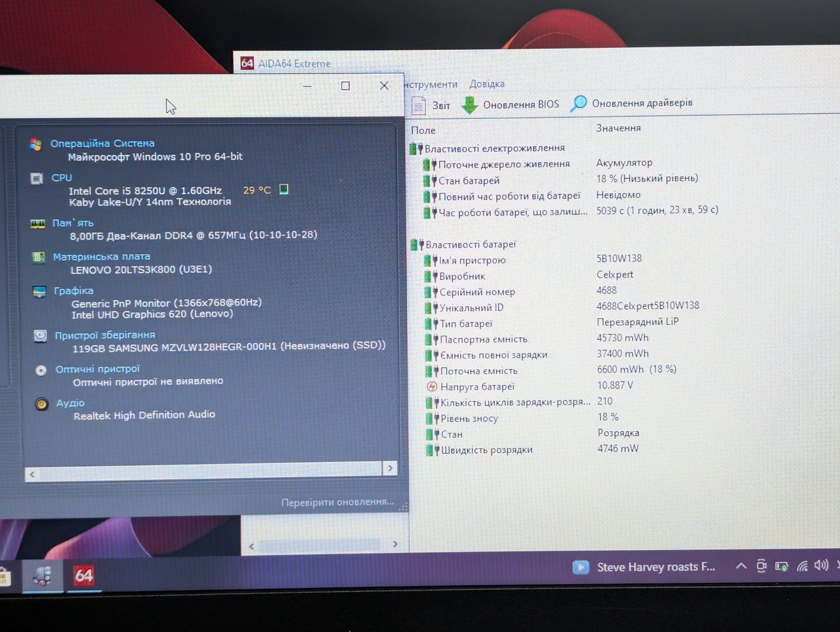Click the monitor icon beside Графіка

tap(39, 291)
